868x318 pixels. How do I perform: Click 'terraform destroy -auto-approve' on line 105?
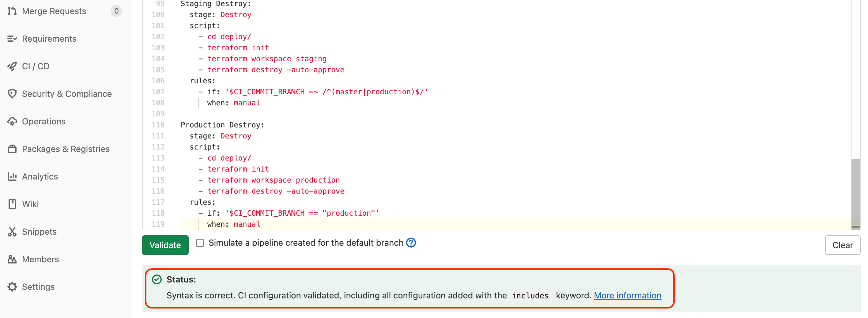point(276,70)
